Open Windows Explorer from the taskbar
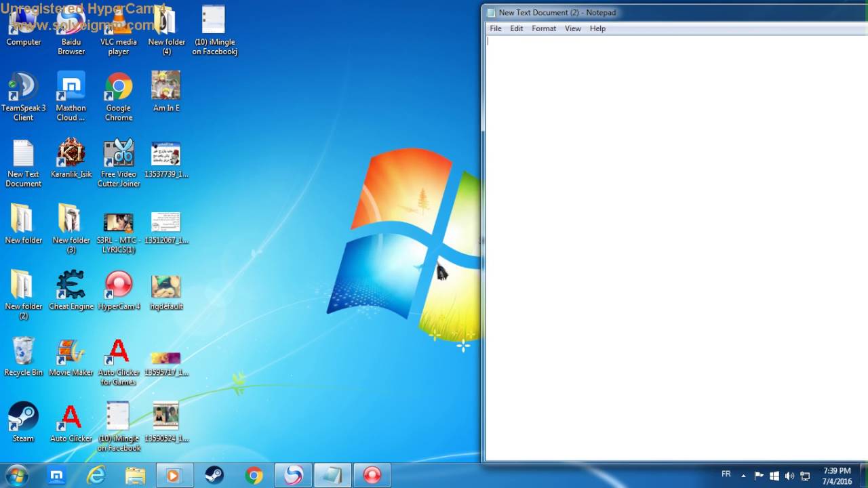 pyautogui.click(x=136, y=475)
